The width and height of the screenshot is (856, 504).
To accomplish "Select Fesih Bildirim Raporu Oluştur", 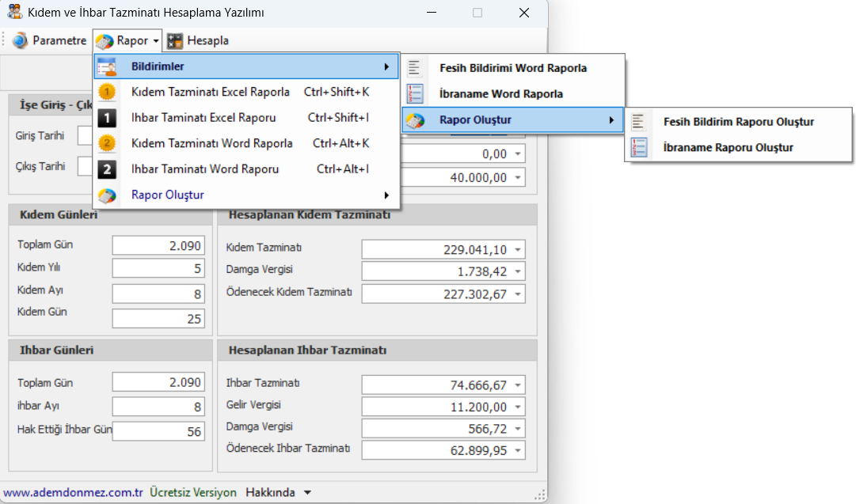I will point(738,122).
